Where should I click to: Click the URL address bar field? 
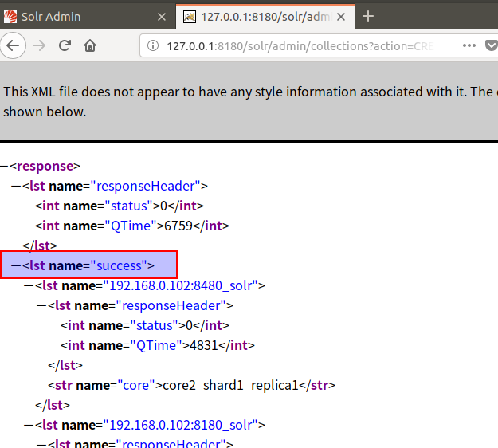click(x=300, y=46)
